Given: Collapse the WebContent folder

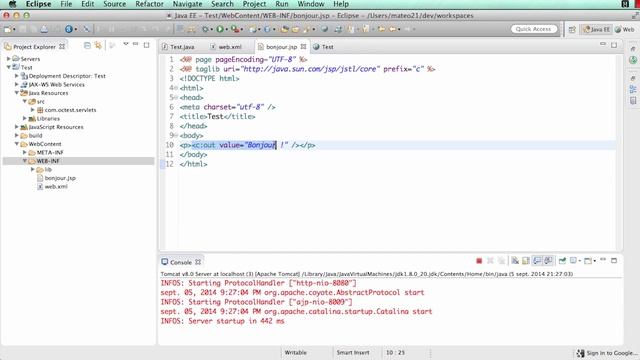Looking at the screenshot, I should coord(16,144).
